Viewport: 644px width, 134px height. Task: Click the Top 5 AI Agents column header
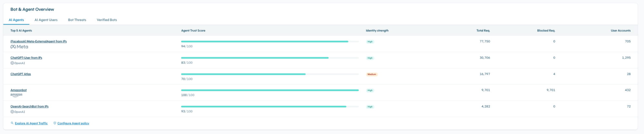click(21, 31)
